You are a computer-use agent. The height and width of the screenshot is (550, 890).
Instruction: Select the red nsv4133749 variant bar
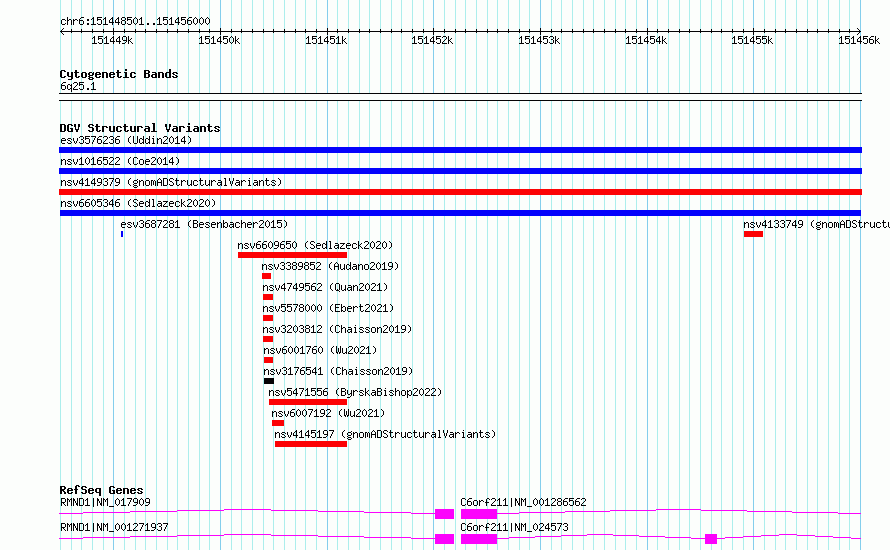tap(753, 234)
